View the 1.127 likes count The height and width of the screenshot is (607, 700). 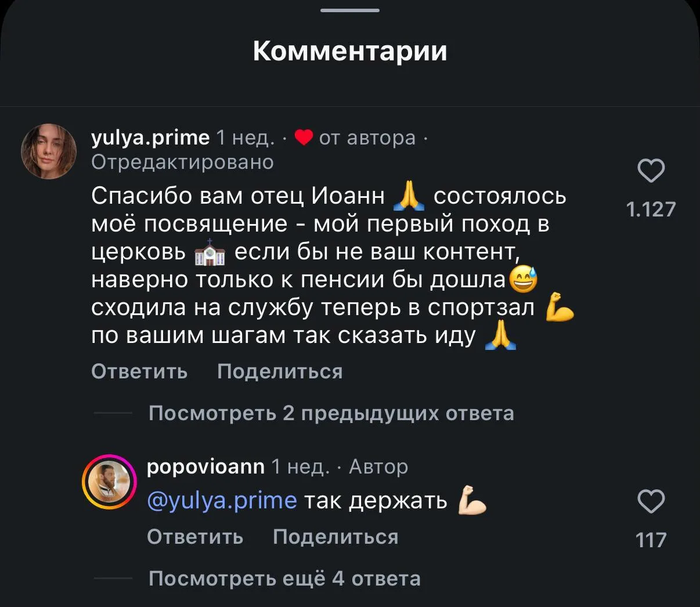(x=651, y=209)
